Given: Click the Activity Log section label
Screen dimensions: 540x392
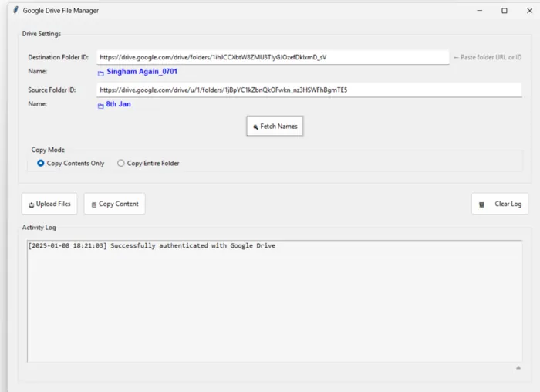Looking at the screenshot, I should click(x=39, y=228).
